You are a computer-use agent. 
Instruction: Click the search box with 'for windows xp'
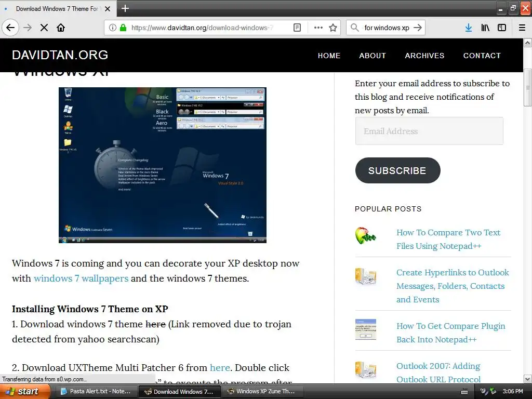point(387,28)
